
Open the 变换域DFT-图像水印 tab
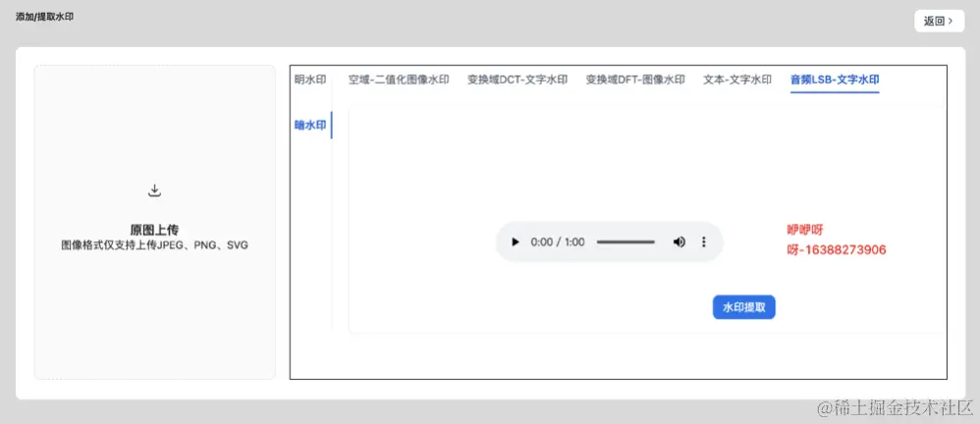[x=635, y=79]
